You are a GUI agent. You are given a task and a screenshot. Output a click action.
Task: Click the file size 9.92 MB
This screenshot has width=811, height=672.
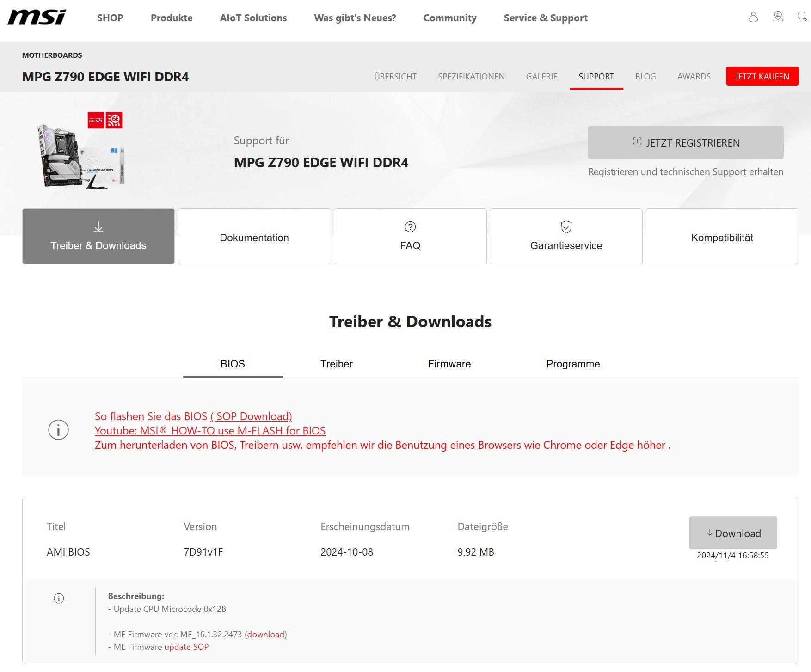[476, 552]
